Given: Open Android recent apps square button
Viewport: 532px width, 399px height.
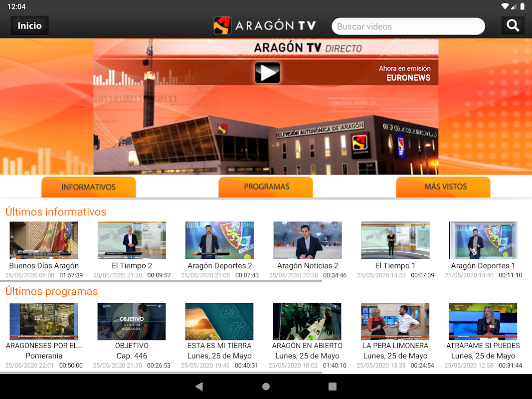Looking at the screenshot, I should (333, 386).
